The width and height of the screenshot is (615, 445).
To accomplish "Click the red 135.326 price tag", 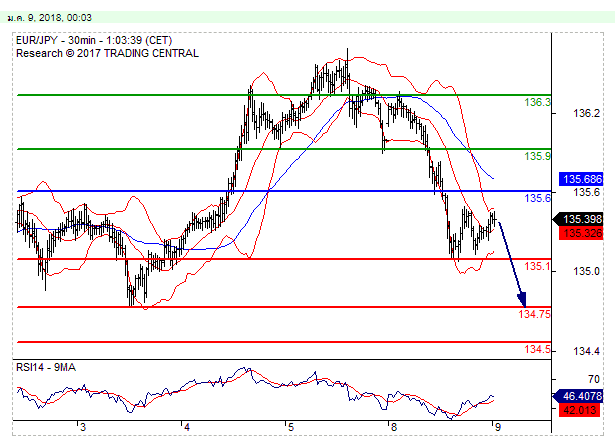I will [x=581, y=233].
